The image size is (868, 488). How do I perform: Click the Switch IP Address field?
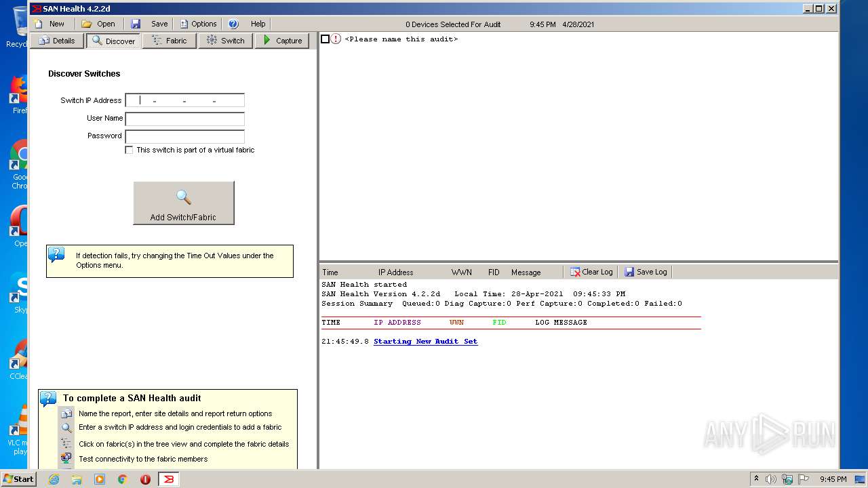(185, 100)
